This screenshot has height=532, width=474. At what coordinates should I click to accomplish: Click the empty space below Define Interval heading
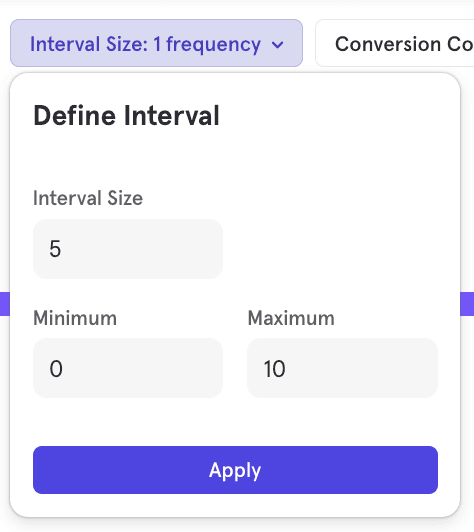[235, 156]
